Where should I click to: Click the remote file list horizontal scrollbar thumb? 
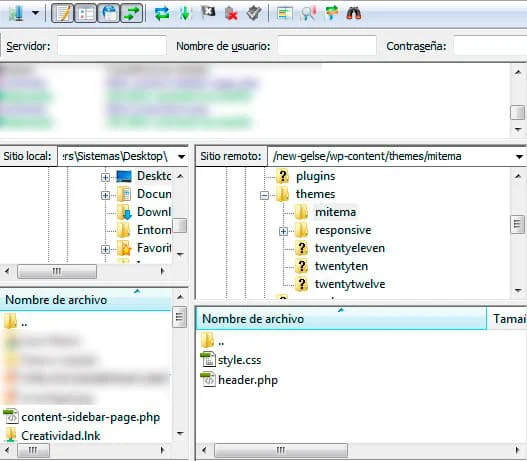(x=281, y=450)
